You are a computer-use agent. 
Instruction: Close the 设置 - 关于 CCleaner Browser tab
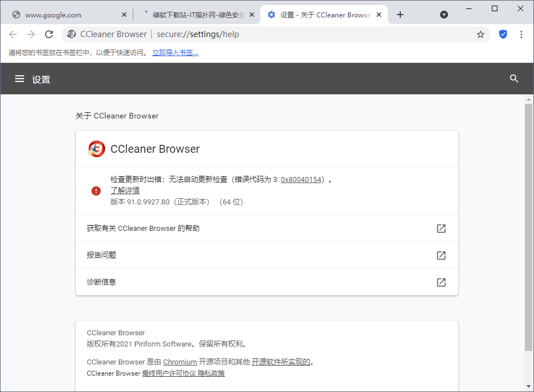[379, 15]
